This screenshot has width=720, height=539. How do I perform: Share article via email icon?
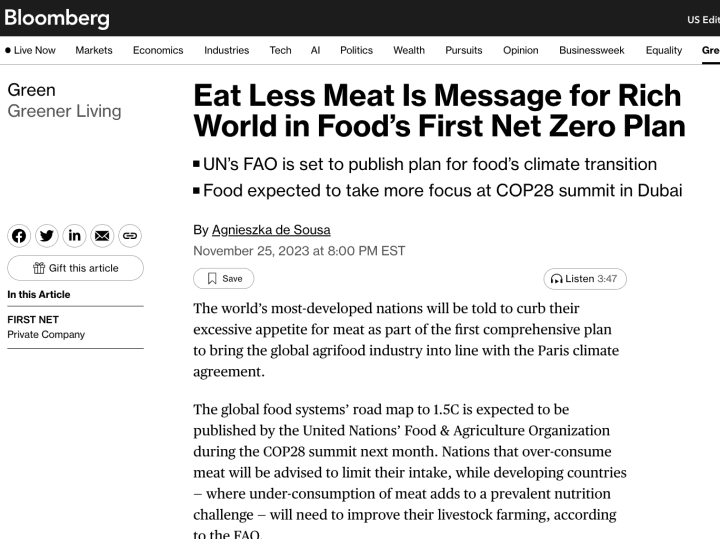[102, 236]
